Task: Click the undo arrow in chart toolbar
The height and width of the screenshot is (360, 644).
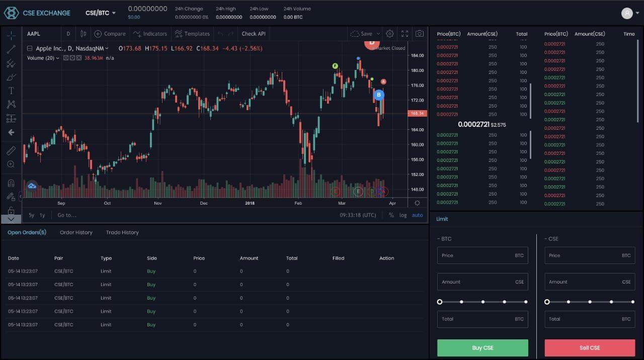Action: (220, 34)
